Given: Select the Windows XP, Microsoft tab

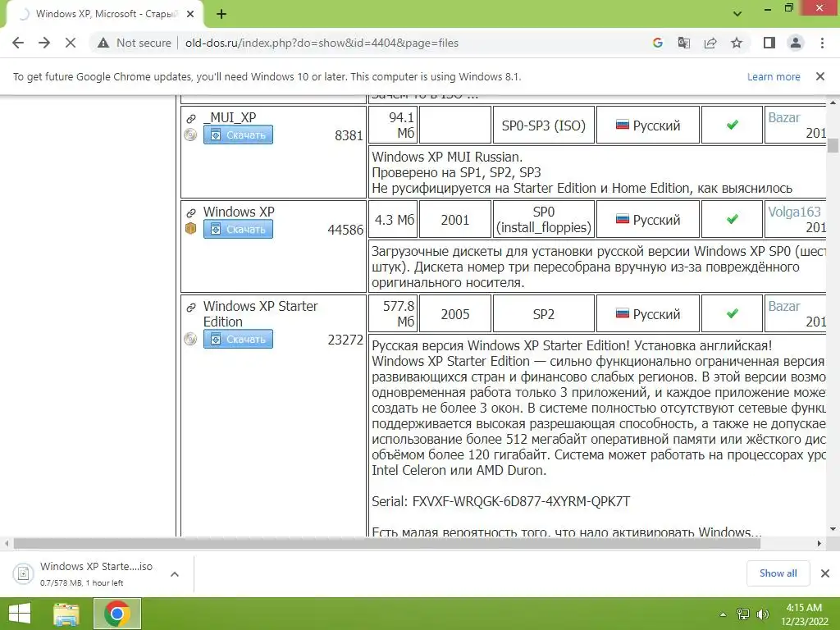Looking at the screenshot, I should (x=104, y=15).
